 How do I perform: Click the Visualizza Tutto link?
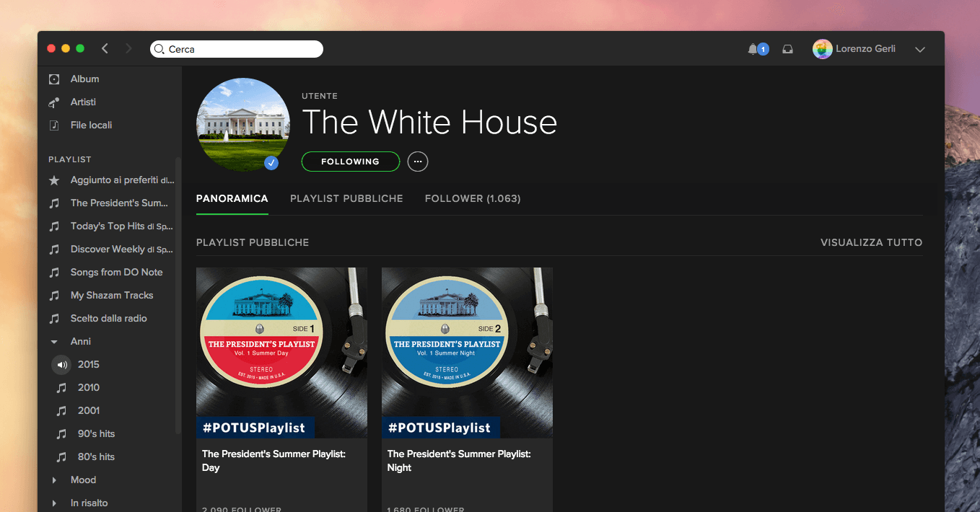tap(871, 242)
